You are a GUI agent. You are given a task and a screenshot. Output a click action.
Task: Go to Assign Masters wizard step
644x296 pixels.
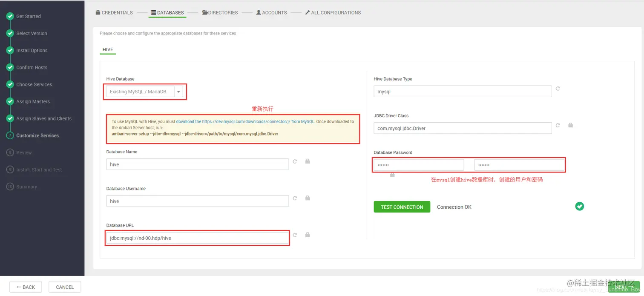coord(33,101)
